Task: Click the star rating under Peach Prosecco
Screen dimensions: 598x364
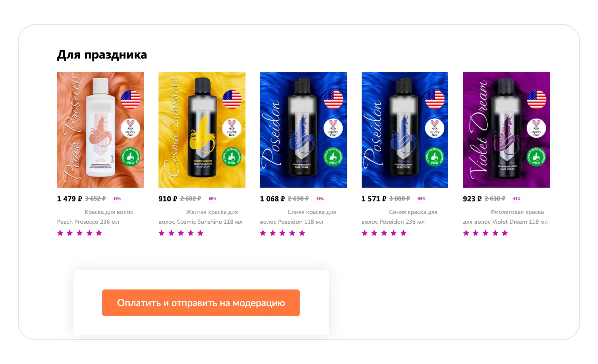Action: click(79, 233)
